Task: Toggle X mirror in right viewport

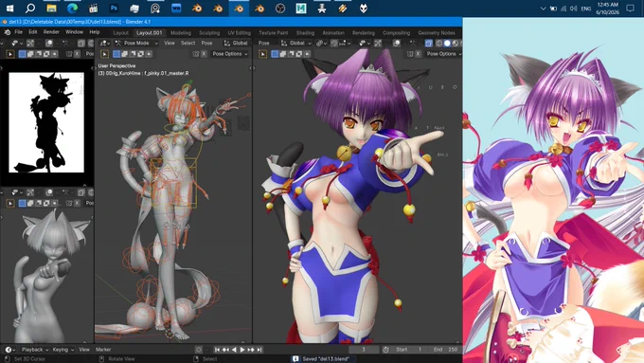Action: click(418, 54)
